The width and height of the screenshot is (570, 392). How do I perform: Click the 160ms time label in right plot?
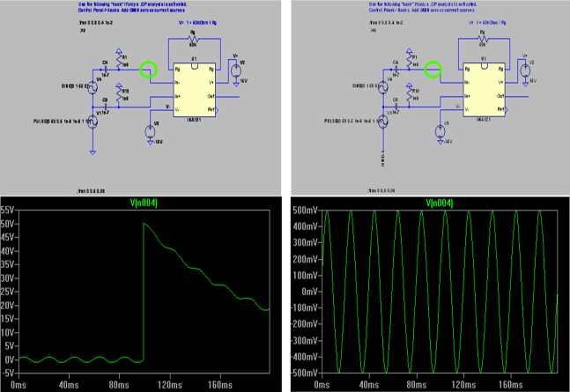pos(510,385)
